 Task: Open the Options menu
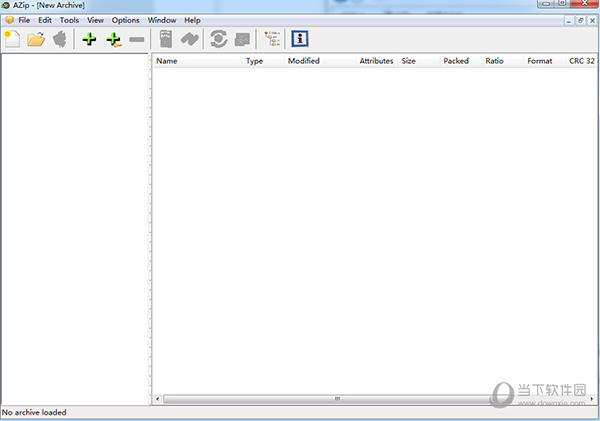[x=126, y=20]
